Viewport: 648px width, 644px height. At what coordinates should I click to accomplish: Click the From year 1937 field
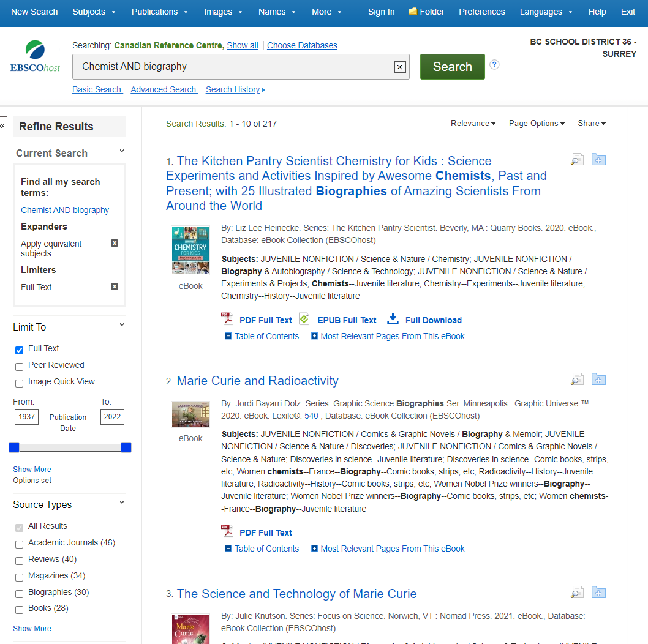[26, 416]
